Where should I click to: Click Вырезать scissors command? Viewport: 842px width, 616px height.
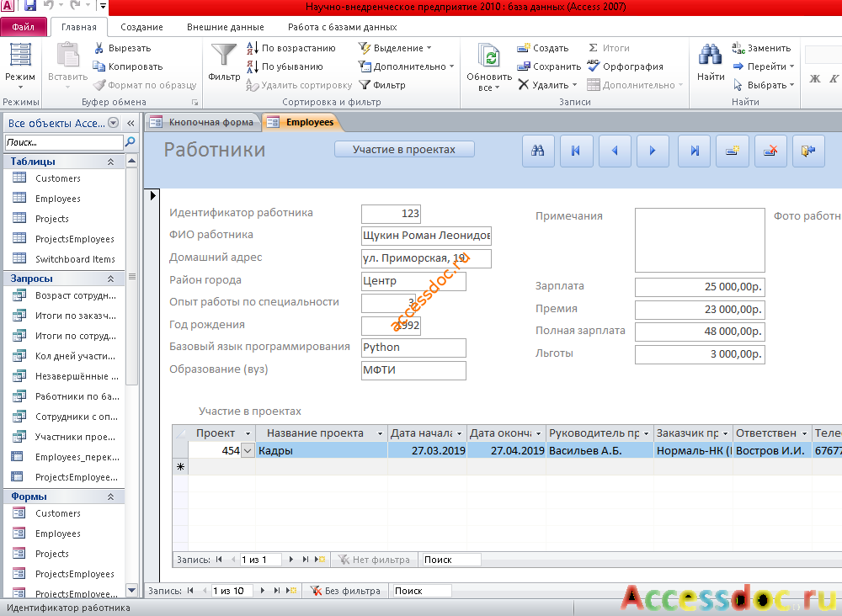122,48
